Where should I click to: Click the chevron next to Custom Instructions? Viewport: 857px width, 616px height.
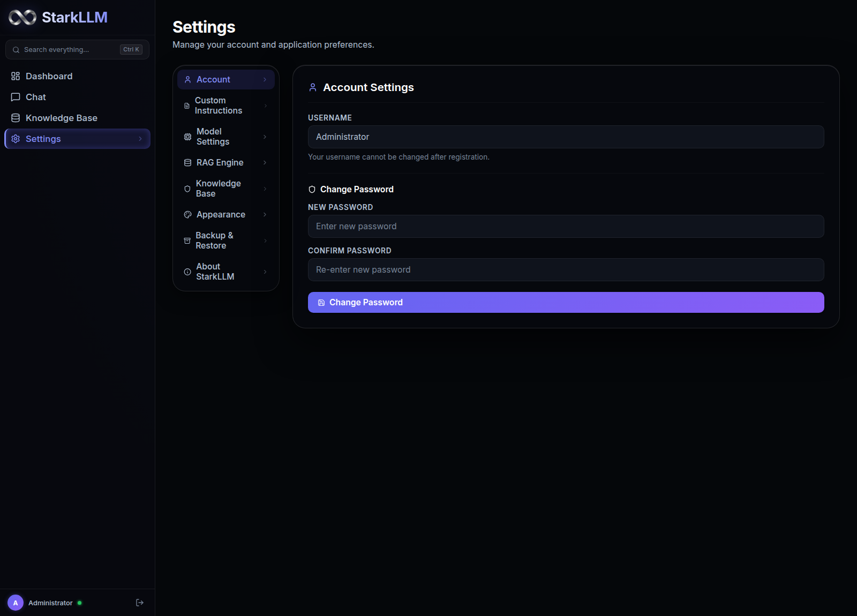(266, 106)
